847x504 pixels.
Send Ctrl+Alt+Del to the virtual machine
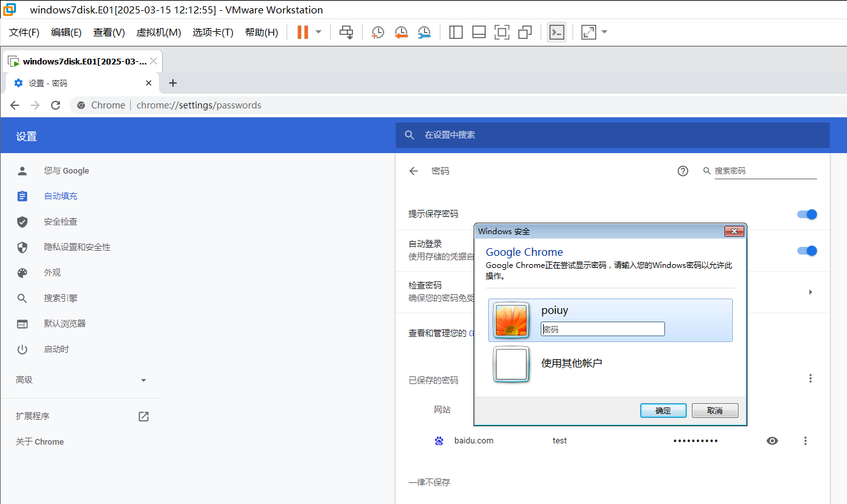(346, 32)
